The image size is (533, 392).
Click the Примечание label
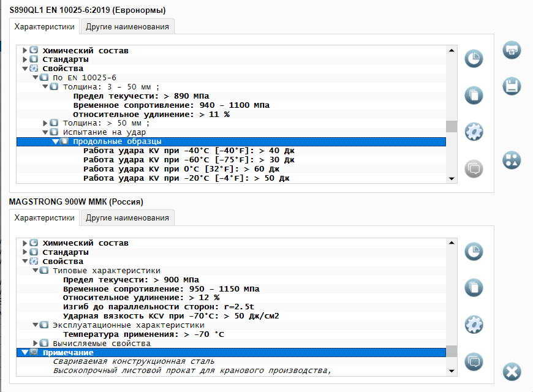68,353
